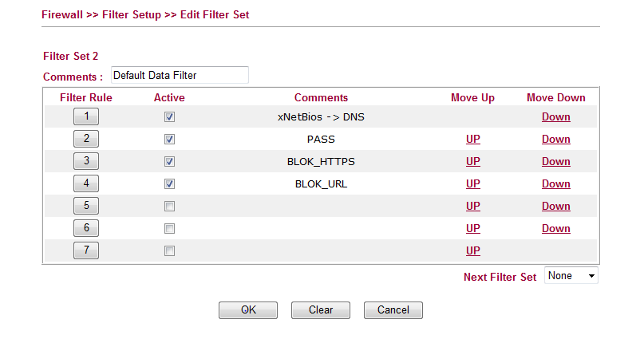Edit filter rule 5
Screen dimensions: 644x339
[86, 206]
